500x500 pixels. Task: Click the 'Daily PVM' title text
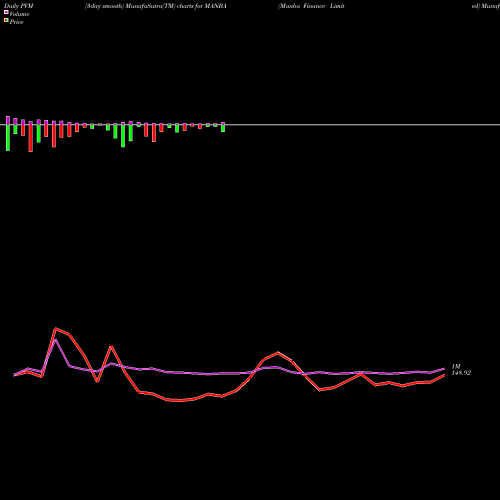point(19,6)
